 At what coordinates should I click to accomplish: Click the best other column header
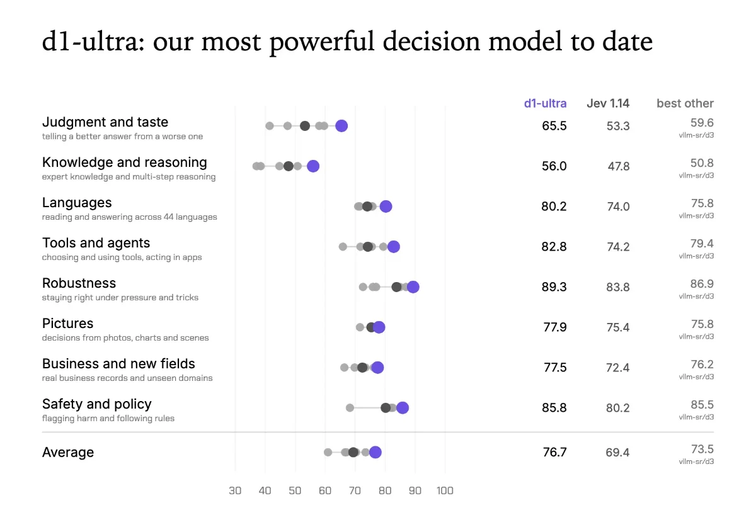[x=685, y=103]
